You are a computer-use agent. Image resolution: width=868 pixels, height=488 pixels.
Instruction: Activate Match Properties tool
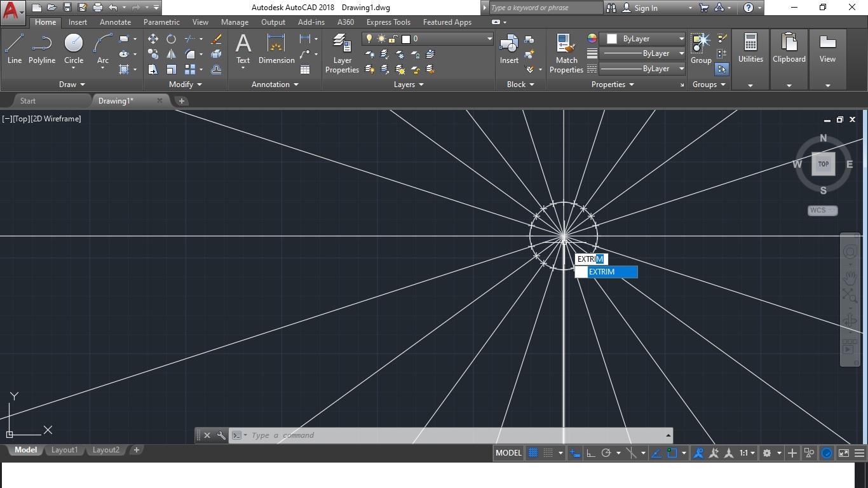click(566, 53)
